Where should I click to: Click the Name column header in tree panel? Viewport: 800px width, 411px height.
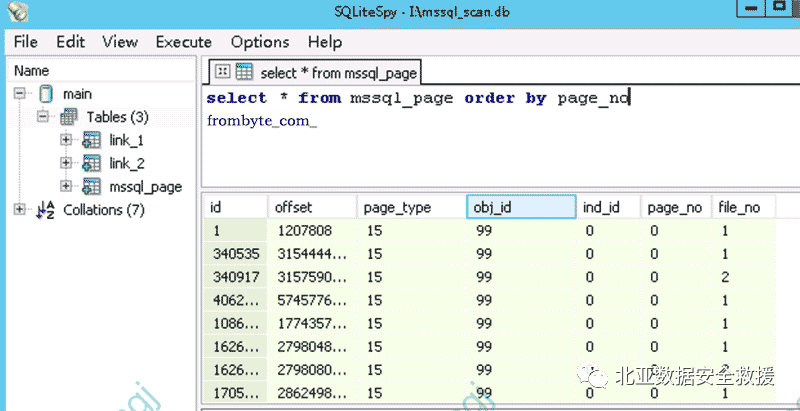[x=101, y=70]
